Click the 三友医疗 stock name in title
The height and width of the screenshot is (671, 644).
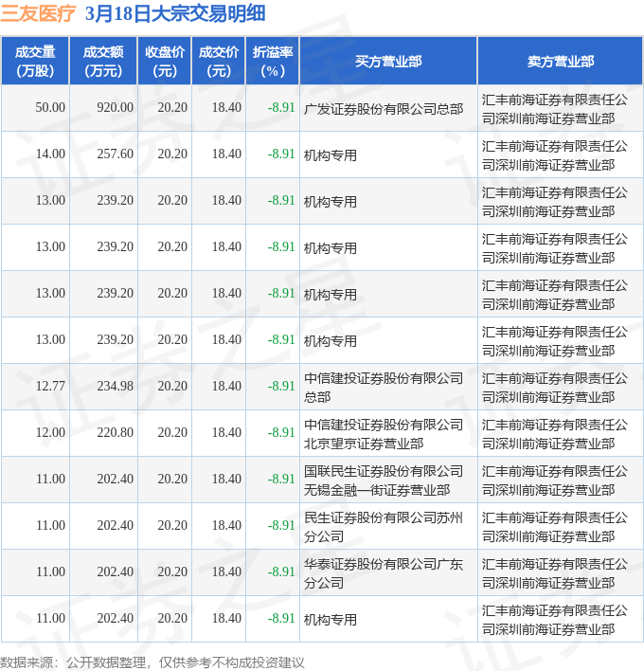tap(38, 13)
